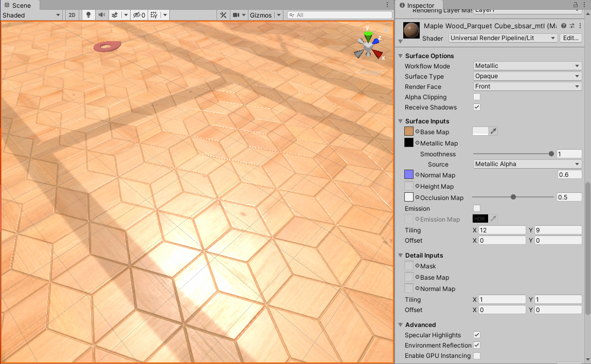Open material preset sliders icon

click(x=572, y=26)
